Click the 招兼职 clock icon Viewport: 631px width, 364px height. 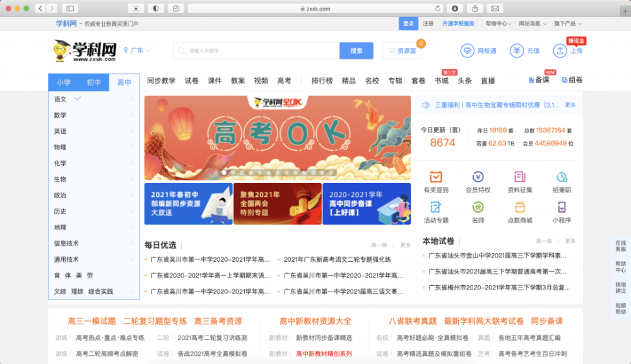tap(562, 177)
